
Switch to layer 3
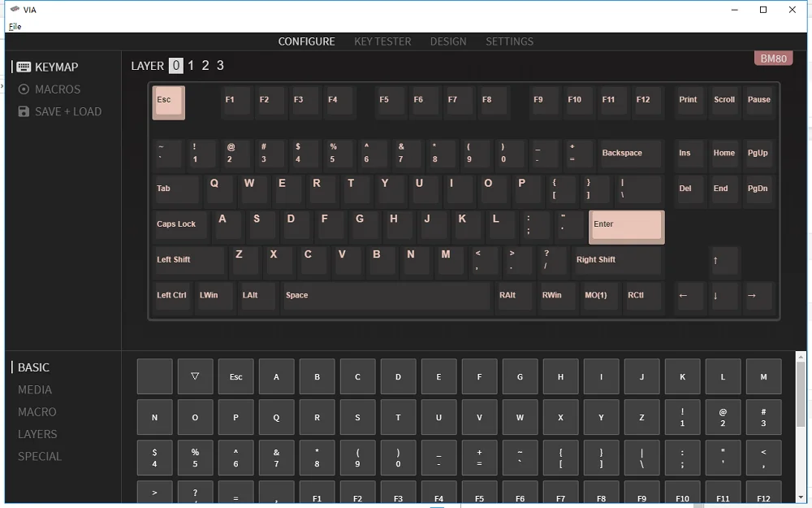[220, 66]
